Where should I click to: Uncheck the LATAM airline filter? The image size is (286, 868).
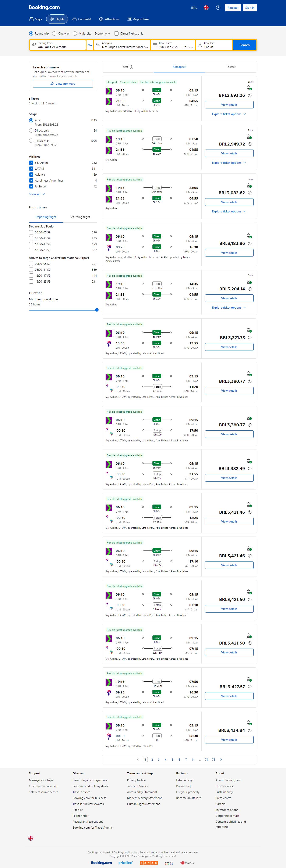tap(31, 168)
